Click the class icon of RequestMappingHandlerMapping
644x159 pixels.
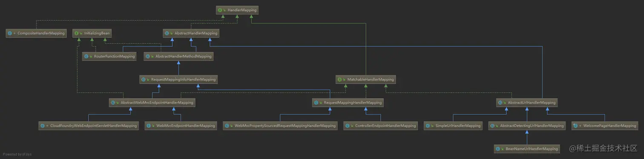tap(316, 102)
